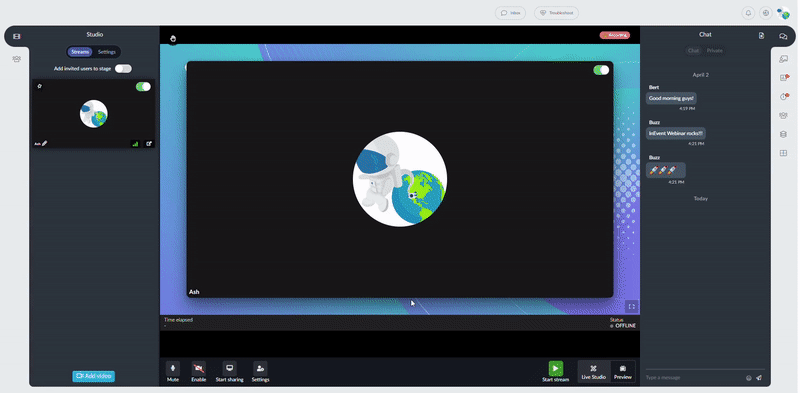Click the fullscreen icon on stage
Viewport: 800px width, 393px height.
point(631,306)
